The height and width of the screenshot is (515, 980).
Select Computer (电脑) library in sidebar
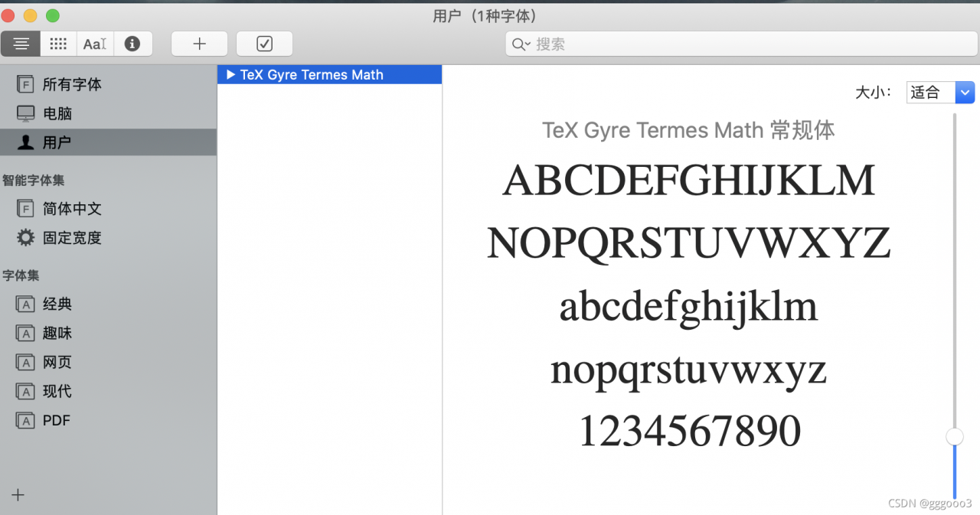(x=57, y=113)
